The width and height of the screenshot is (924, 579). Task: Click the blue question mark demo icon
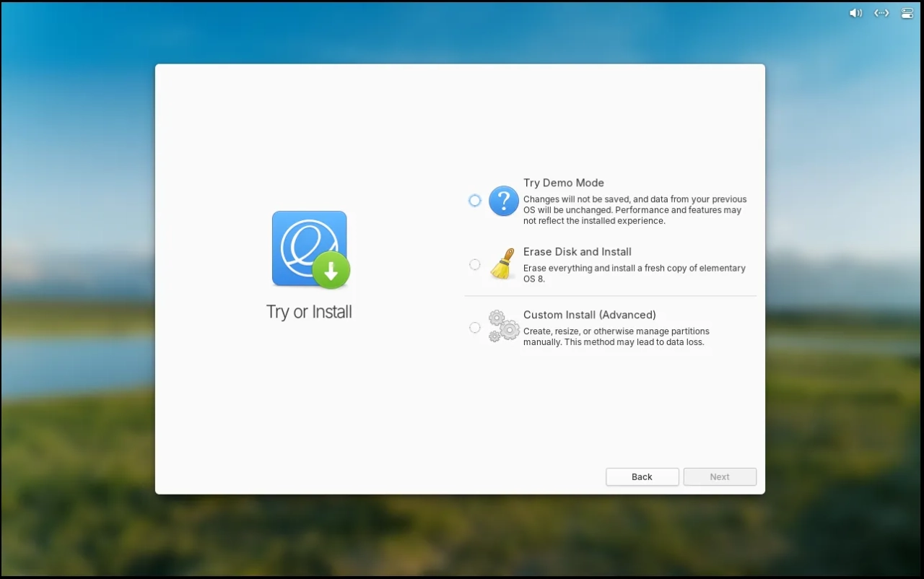(x=504, y=201)
